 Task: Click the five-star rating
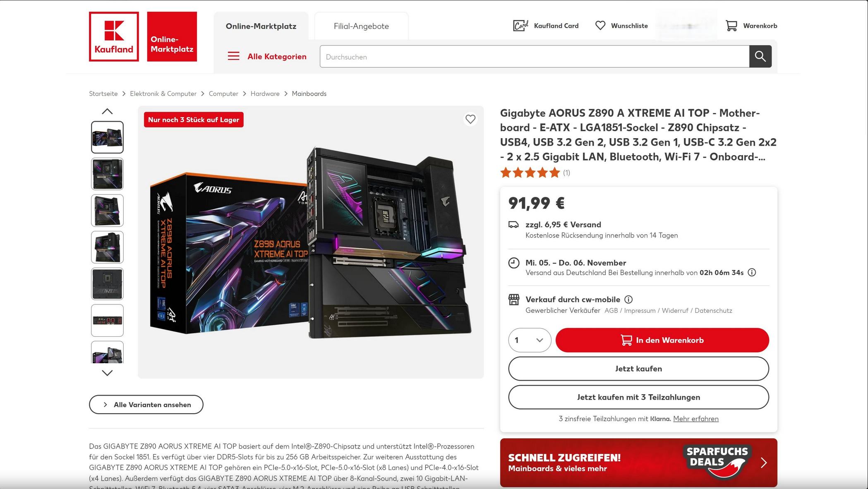pyautogui.click(x=530, y=173)
